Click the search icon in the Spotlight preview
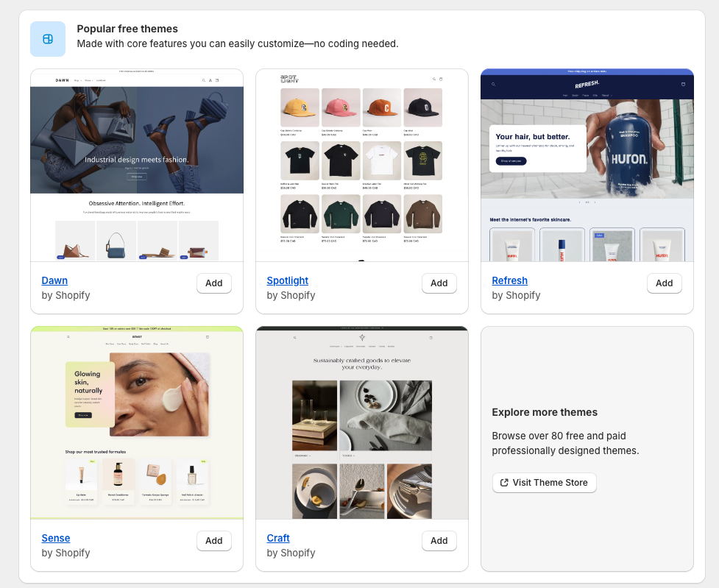Image resolution: width=719 pixels, height=588 pixels. click(434, 79)
